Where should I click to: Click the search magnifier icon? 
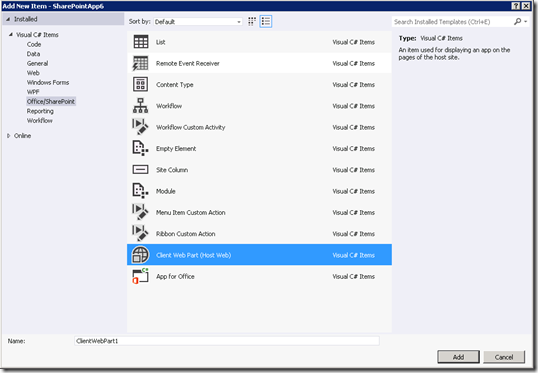coord(517,22)
